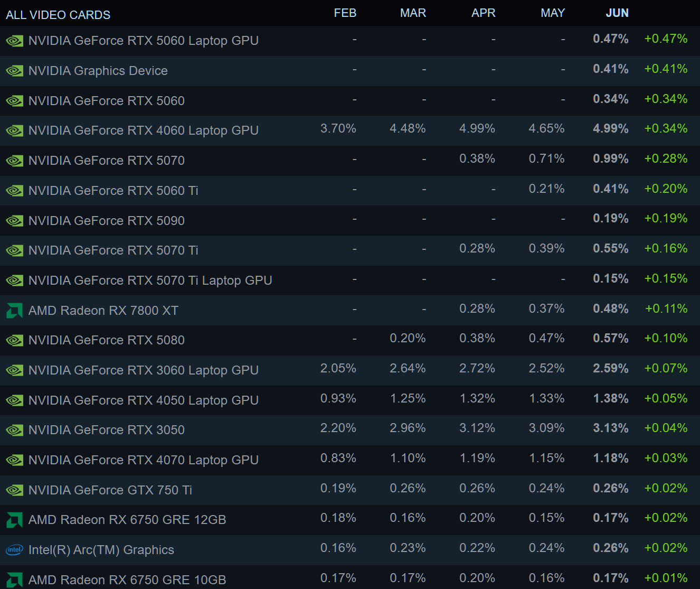Image resolution: width=700 pixels, height=589 pixels.
Task: Open the ALL VIDEO CARDS heading
Action: [x=58, y=15]
